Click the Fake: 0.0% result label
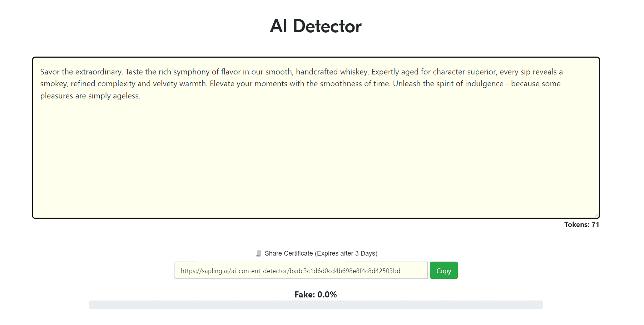Screen dimensions: 644x325 tap(316, 295)
